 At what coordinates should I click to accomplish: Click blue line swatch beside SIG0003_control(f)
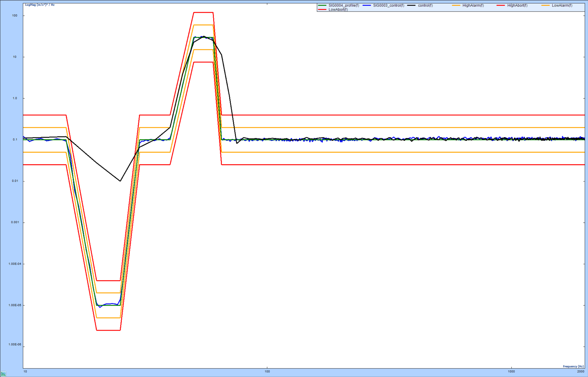[x=367, y=5]
